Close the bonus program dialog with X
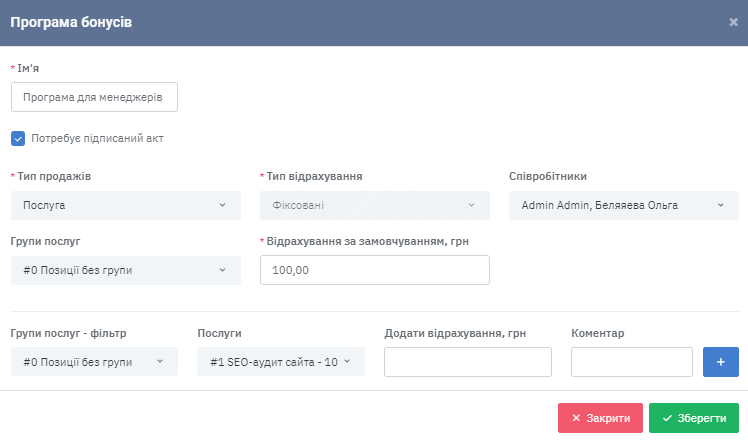Viewport: 748px width, 443px height. 733,22
